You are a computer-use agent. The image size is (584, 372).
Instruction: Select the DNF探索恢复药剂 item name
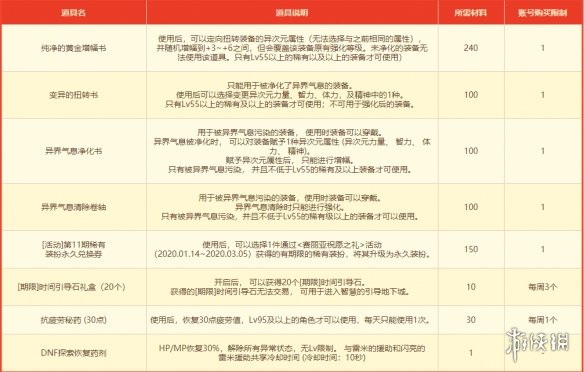[x=73, y=353]
